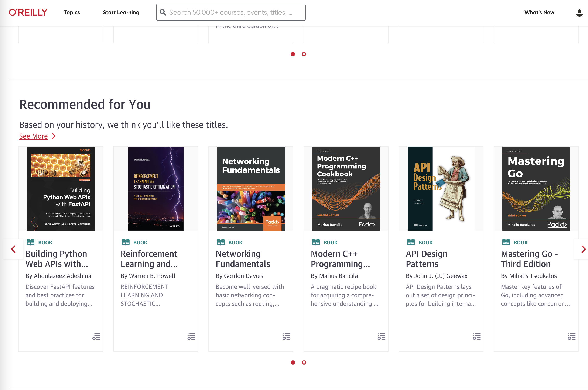This screenshot has width=588, height=390.
Task: Open the Topics menu
Action: [72, 13]
